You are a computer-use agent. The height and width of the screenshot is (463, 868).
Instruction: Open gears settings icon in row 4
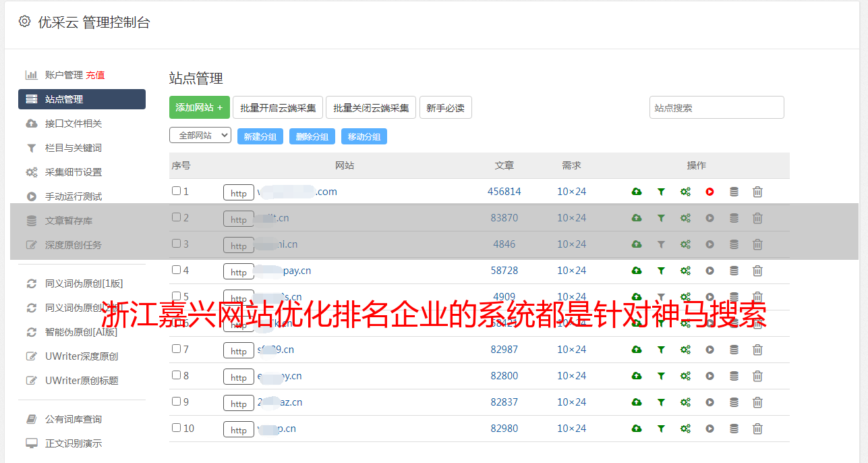[685, 271]
